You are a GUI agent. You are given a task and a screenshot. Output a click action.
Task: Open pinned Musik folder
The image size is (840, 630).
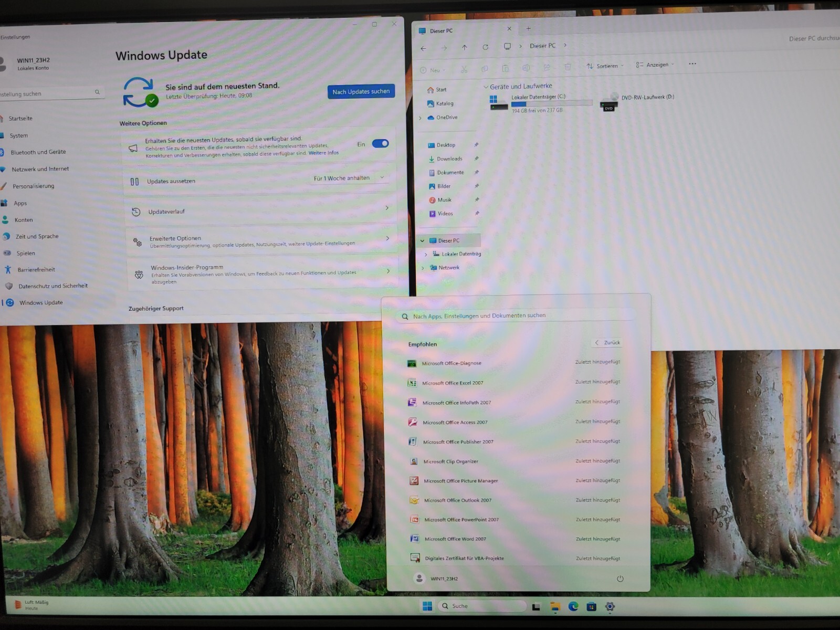(x=445, y=199)
